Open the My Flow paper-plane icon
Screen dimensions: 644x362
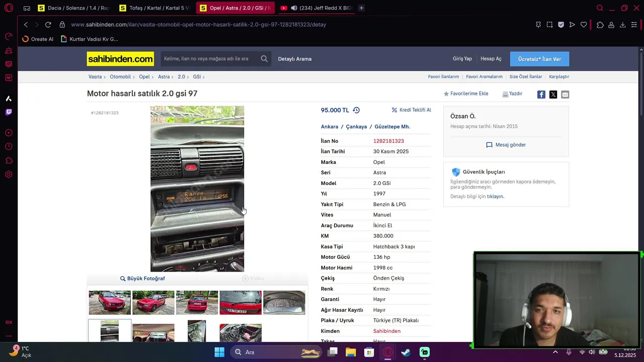(572, 25)
